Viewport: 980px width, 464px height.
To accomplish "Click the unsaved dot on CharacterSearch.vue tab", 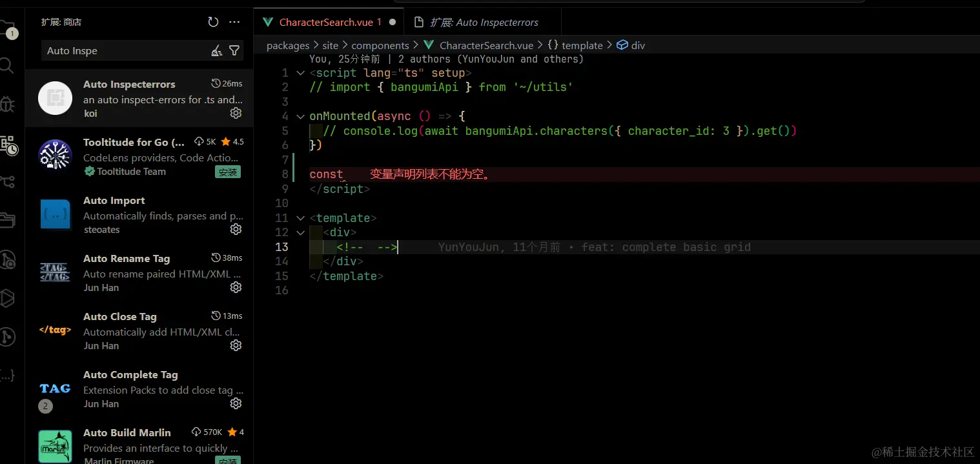I will click(392, 22).
